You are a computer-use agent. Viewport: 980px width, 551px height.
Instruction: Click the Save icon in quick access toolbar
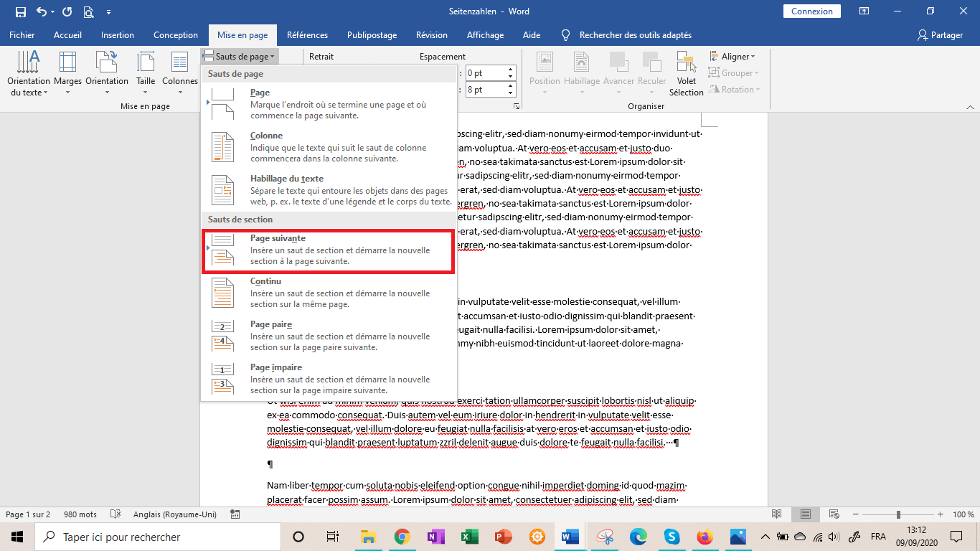[x=20, y=11]
